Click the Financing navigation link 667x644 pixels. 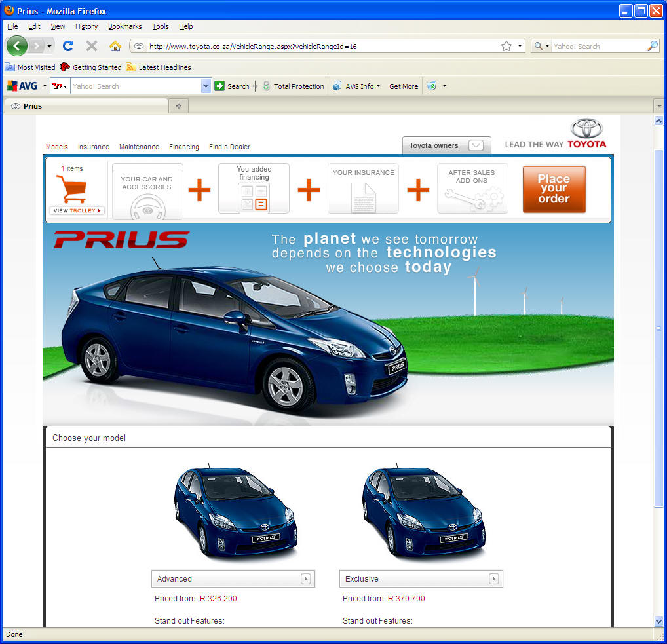click(183, 147)
